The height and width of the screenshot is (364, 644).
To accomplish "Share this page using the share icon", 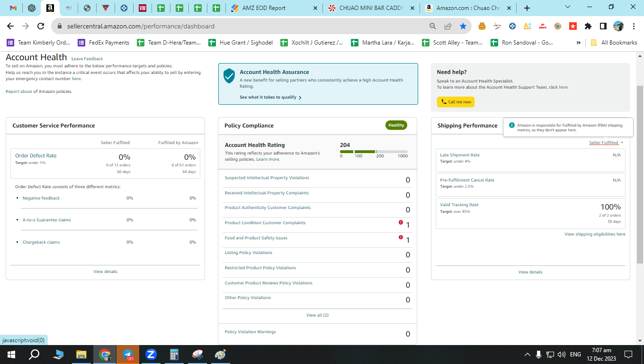I will click(448, 27).
